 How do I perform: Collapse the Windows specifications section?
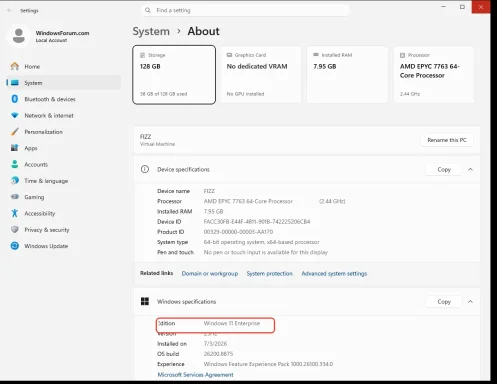[470, 301]
